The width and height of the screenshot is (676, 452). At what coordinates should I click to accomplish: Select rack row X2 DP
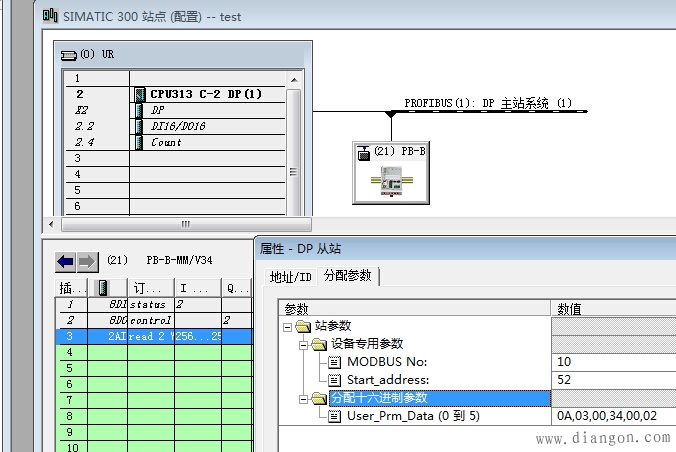click(x=175, y=110)
